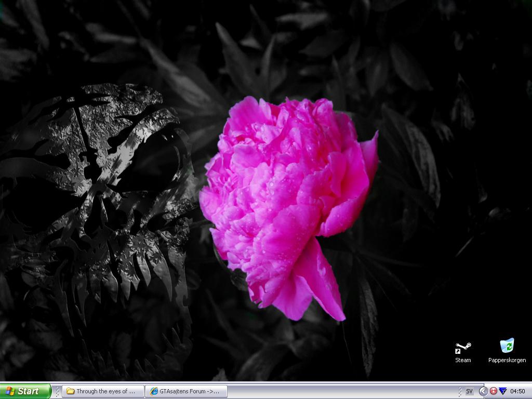
Task: Click the red security alert tray icon
Action: pyautogui.click(x=493, y=391)
